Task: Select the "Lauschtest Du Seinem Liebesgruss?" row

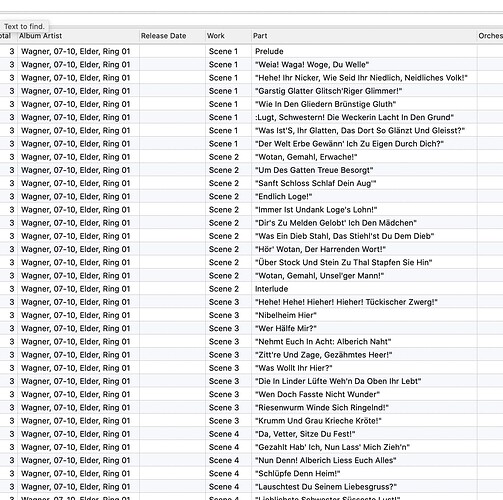Action: coord(251,487)
